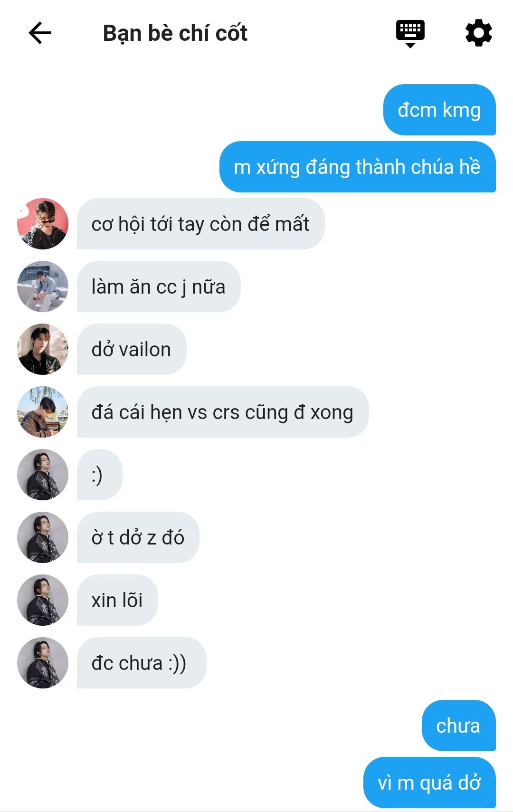Open avatar beside "đá cái hẹn vs crs" message
The image size is (513, 812).
tap(43, 412)
